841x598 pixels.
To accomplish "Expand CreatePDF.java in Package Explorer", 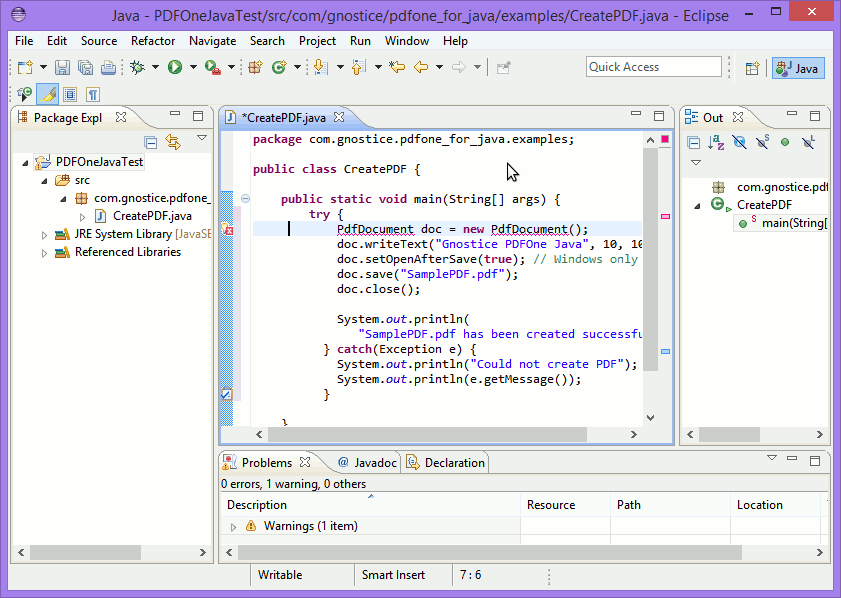I will [x=83, y=217].
